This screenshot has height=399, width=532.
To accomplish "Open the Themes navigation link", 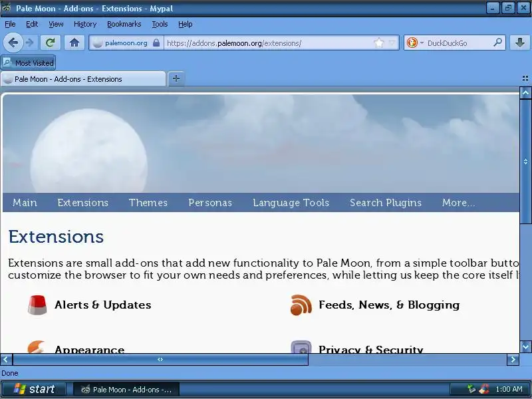I will tap(148, 203).
